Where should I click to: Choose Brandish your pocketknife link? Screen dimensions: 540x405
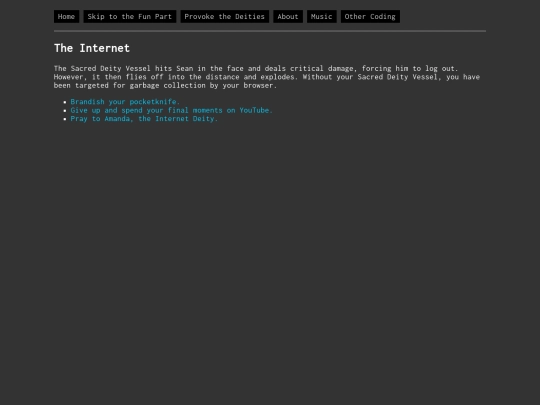click(x=125, y=102)
